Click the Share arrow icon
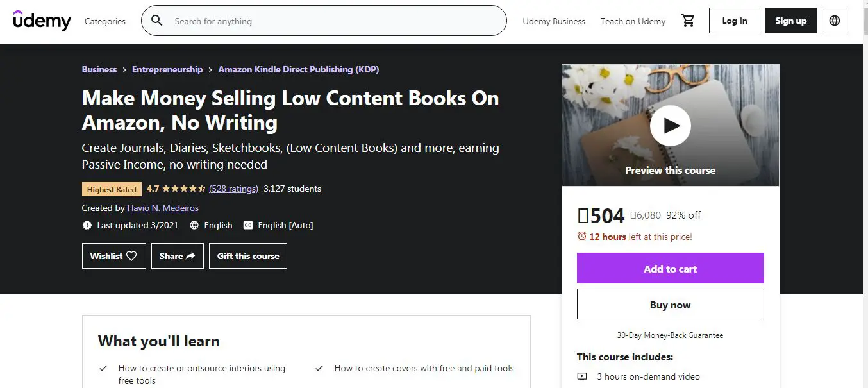The height and width of the screenshot is (388, 868). tap(190, 256)
